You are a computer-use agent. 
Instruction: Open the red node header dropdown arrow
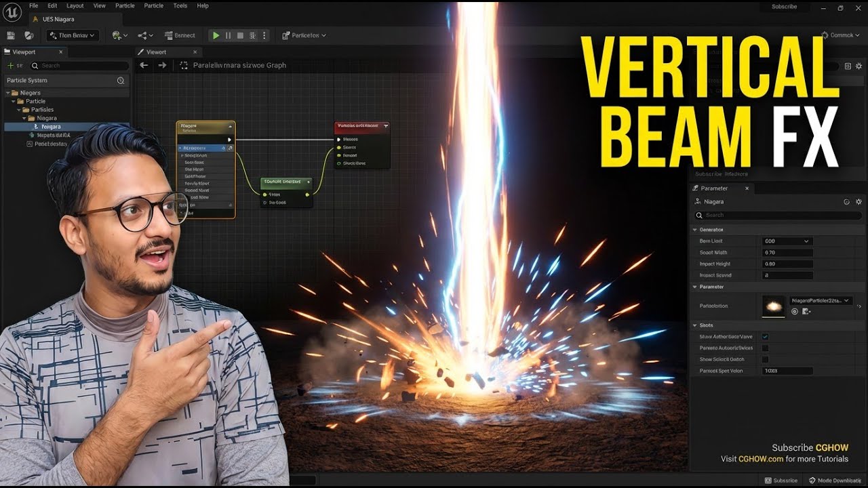386,125
